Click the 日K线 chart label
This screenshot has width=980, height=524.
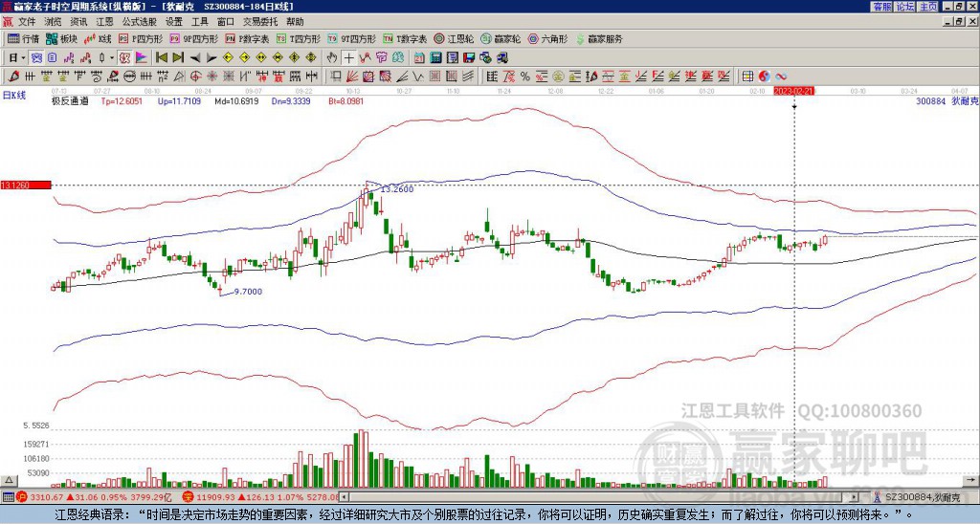[x=14, y=96]
